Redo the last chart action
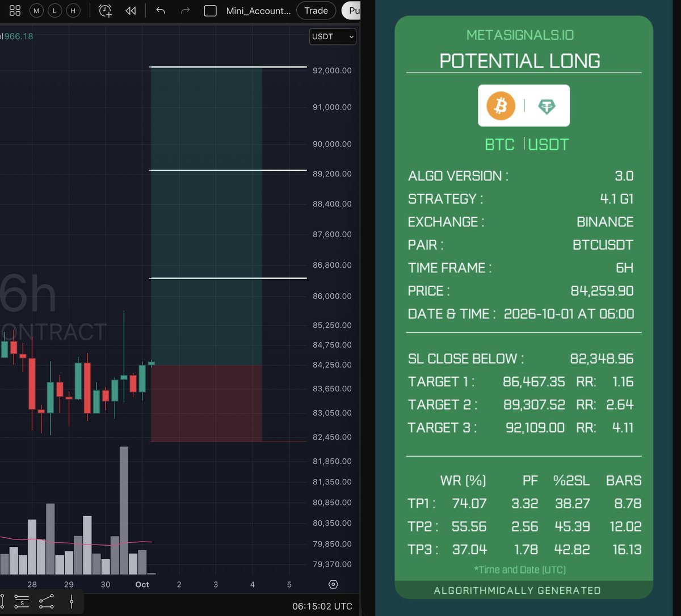 pyautogui.click(x=185, y=11)
